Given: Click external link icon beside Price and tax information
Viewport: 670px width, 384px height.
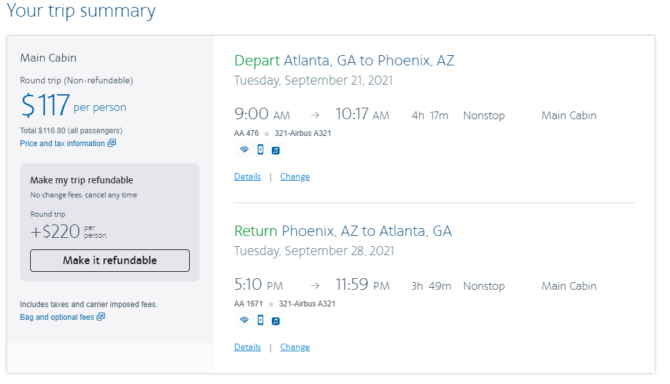Looking at the screenshot, I should coord(112,143).
